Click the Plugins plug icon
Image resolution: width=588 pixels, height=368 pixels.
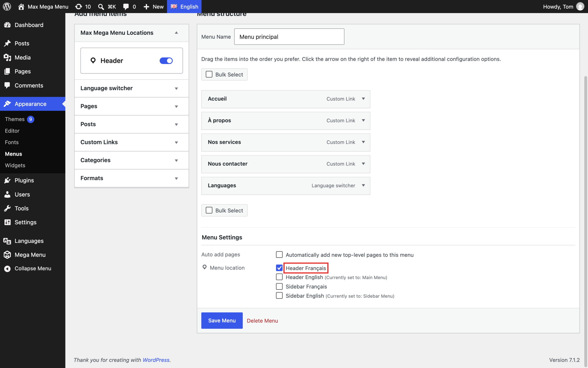tap(7, 180)
